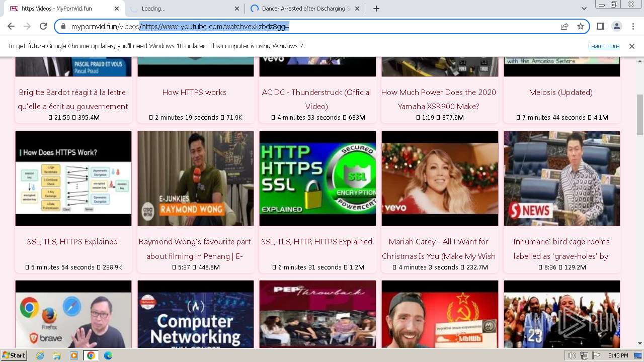Open the 'AC DC' vevo thumbnail
644x362 pixels.
pos(317,67)
